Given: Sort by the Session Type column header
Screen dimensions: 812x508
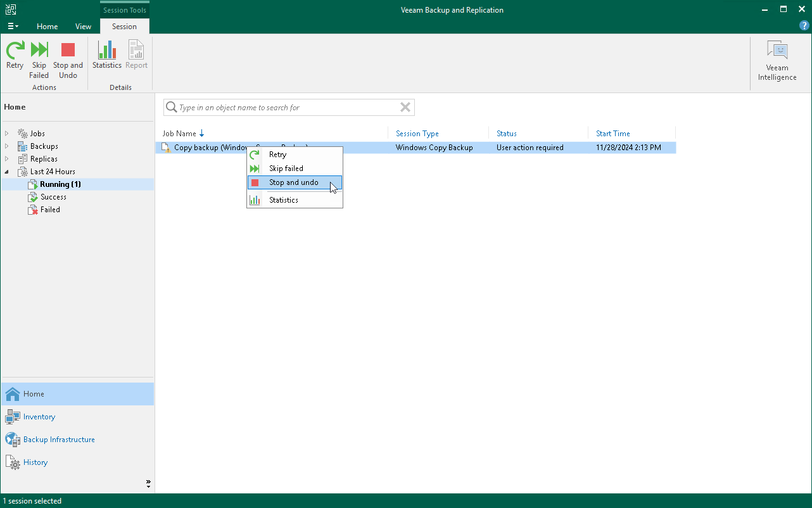Looking at the screenshot, I should tap(417, 134).
